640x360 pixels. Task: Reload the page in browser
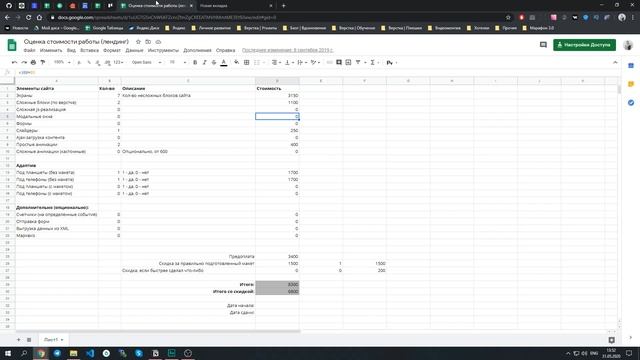(x=29, y=18)
